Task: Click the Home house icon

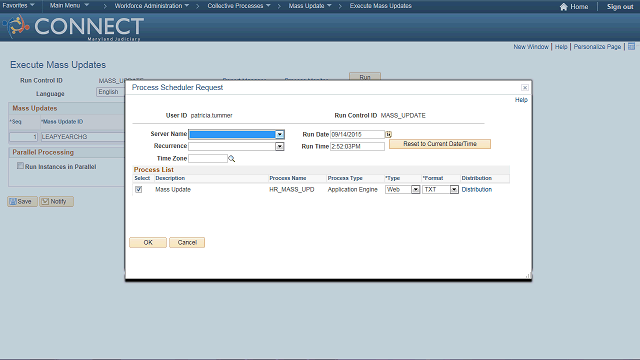Action: click(x=564, y=7)
